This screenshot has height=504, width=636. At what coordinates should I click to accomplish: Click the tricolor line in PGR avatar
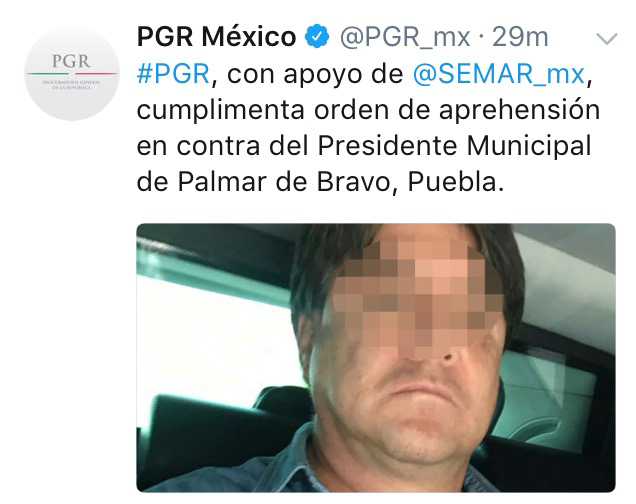click(x=71, y=74)
